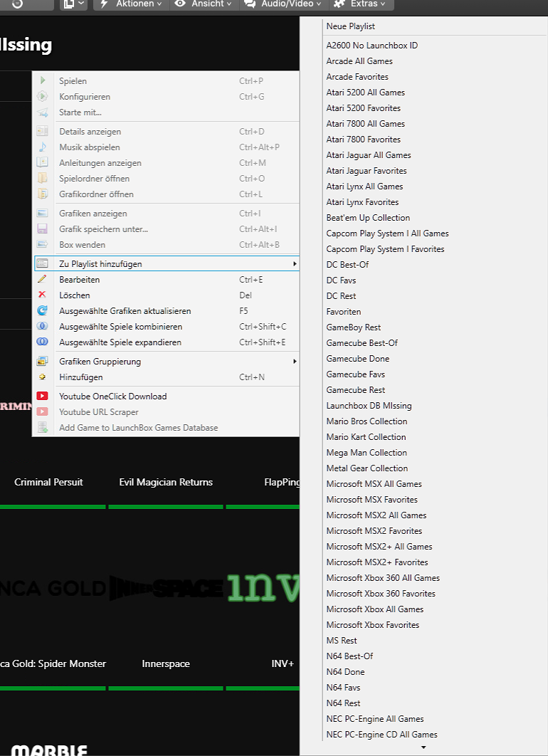548x756 pixels.
Task: Expand the Audio/Video toolbar menu
Action: tap(281, 4)
